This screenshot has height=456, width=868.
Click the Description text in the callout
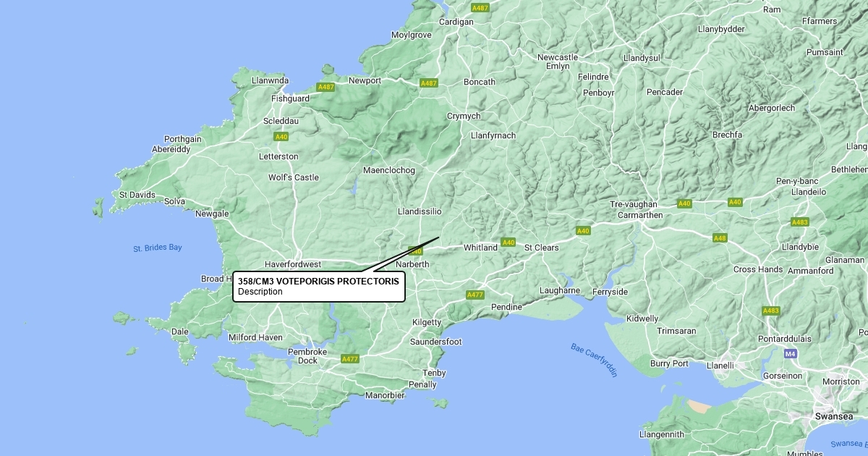(x=260, y=292)
